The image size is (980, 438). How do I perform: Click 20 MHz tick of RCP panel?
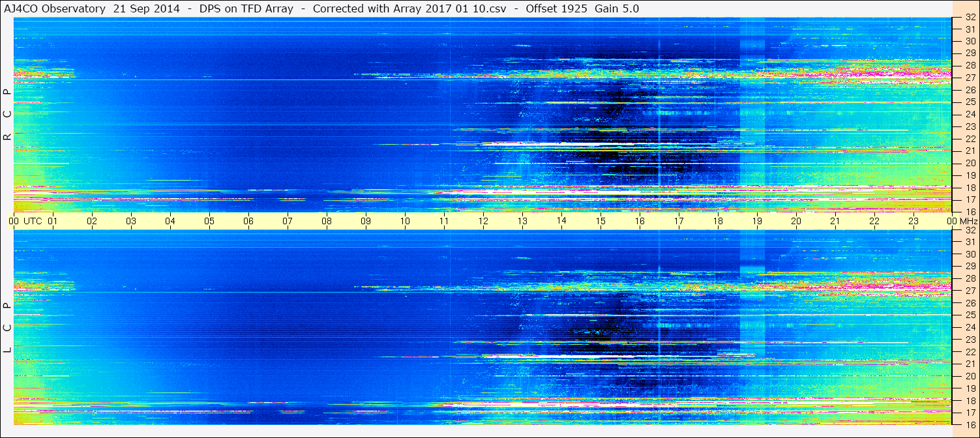[x=970, y=163]
